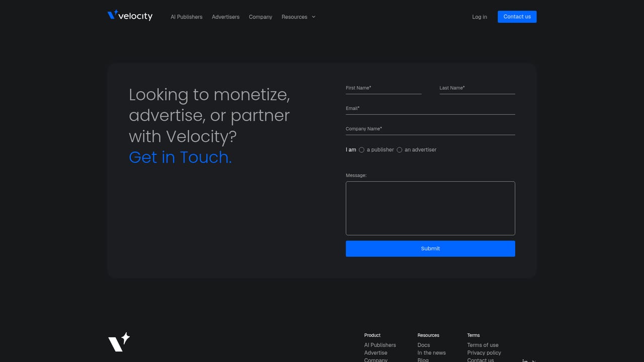Select the 'an advertiser' radio button
Image resolution: width=644 pixels, height=362 pixels.
[x=399, y=150]
